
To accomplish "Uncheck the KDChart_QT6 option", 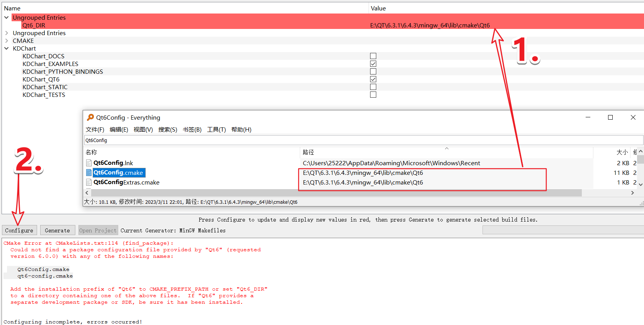I will click(373, 79).
